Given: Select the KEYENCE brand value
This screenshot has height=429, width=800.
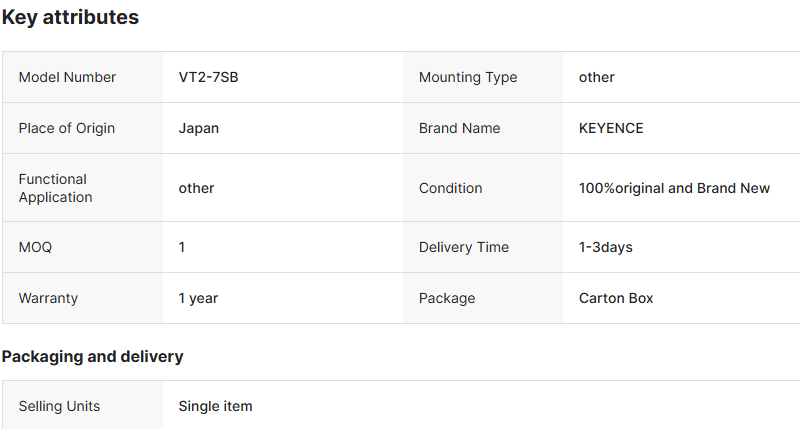Looking at the screenshot, I should pyautogui.click(x=611, y=128).
